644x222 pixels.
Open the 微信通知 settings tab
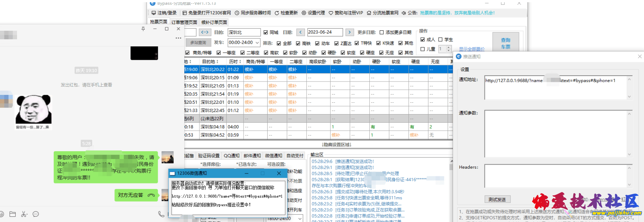point(274,156)
